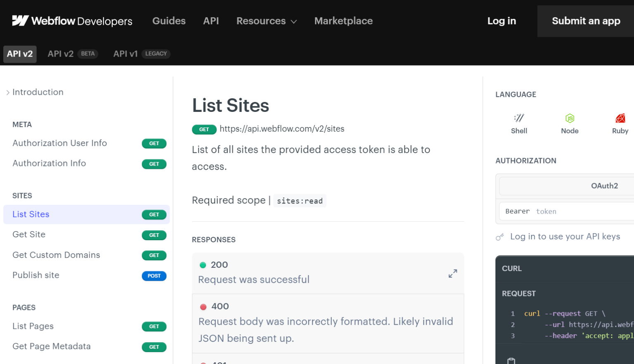Click the key icon beside API keys
This screenshot has width=634, height=364.
point(500,237)
